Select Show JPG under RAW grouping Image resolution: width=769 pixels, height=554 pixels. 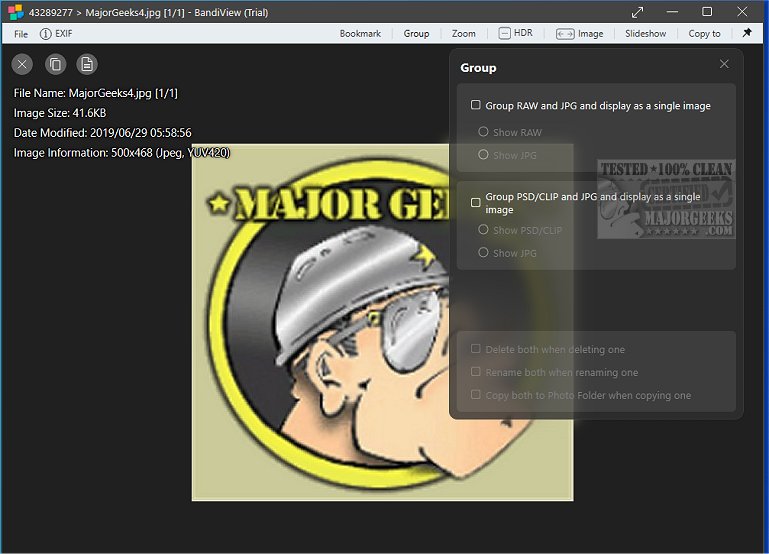tap(483, 154)
